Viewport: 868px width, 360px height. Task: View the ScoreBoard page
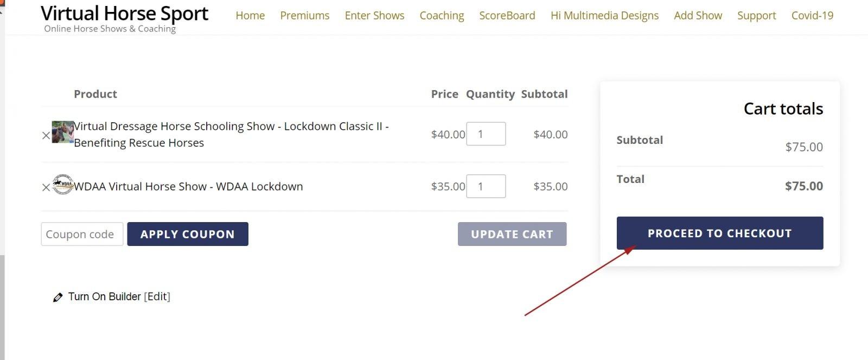coord(507,16)
